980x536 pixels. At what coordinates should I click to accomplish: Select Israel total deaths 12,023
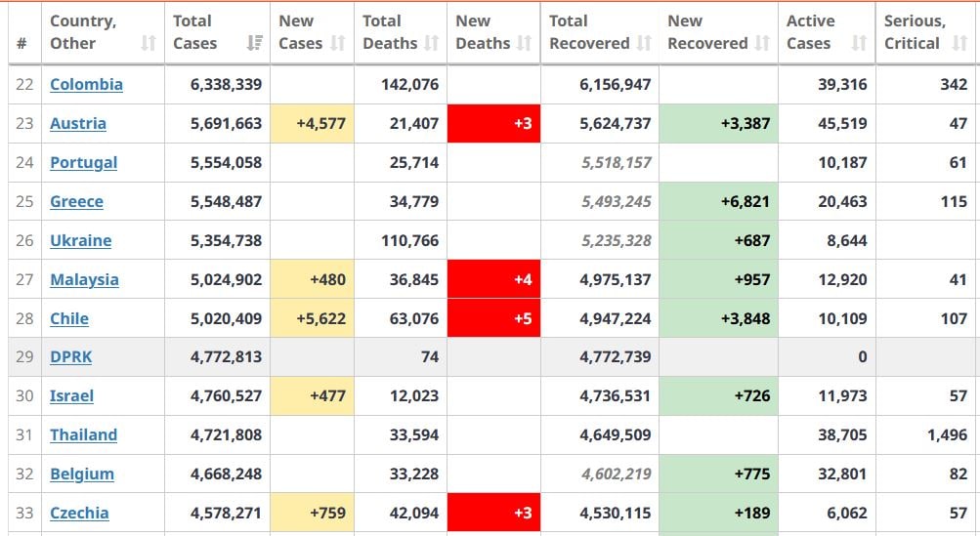click(413, 396)
